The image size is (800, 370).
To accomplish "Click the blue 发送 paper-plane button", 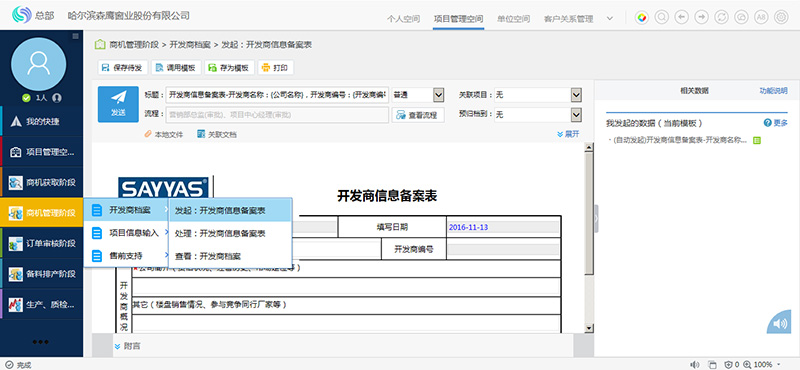I will tap(118, 104).
